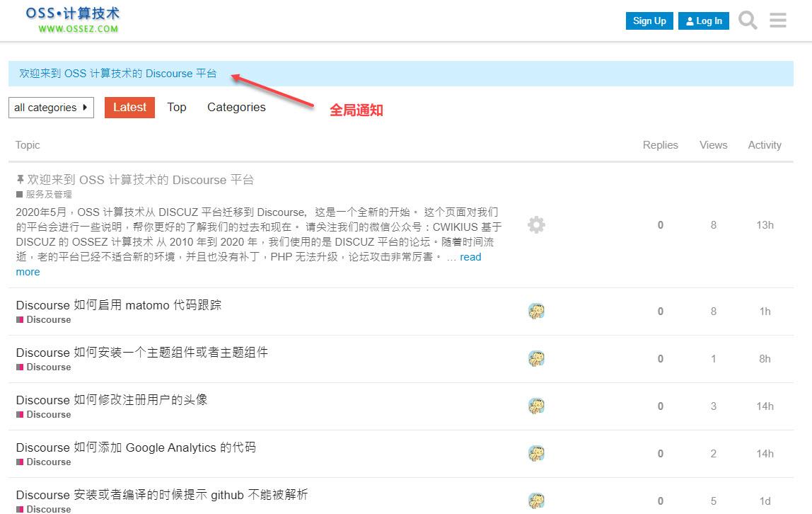
Task: Click Discourse category under Google Analytics topic
Action: [x=44, y=462]
